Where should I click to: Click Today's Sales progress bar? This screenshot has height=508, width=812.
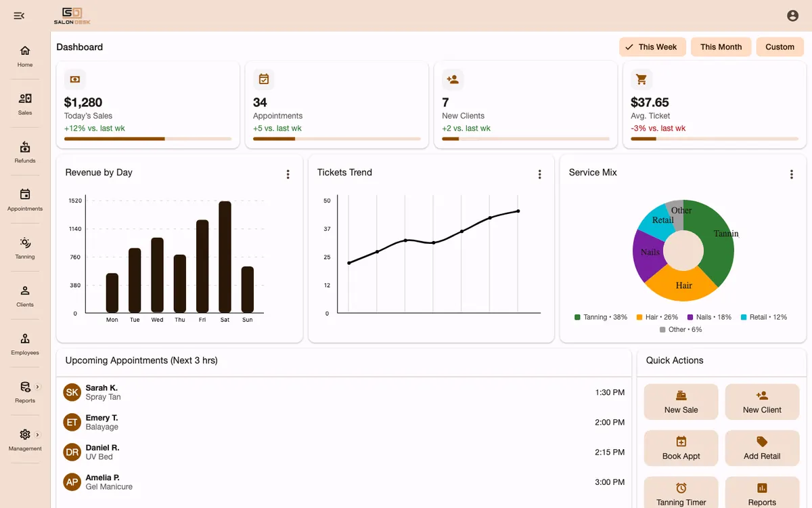pyautogui.click(x=148, y=139)
